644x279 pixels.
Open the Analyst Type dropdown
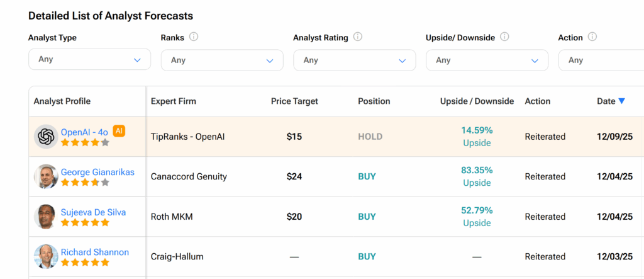point(90,59)
